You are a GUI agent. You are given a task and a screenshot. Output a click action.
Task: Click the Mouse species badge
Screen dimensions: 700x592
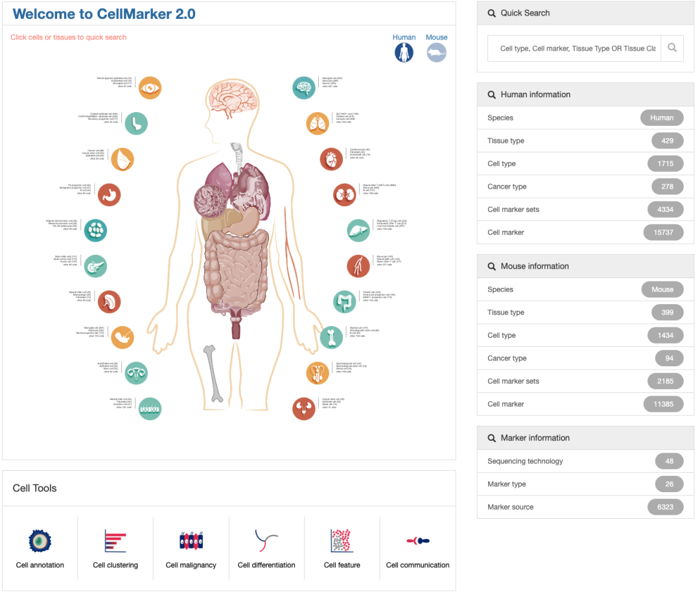(x=662, y=289)
